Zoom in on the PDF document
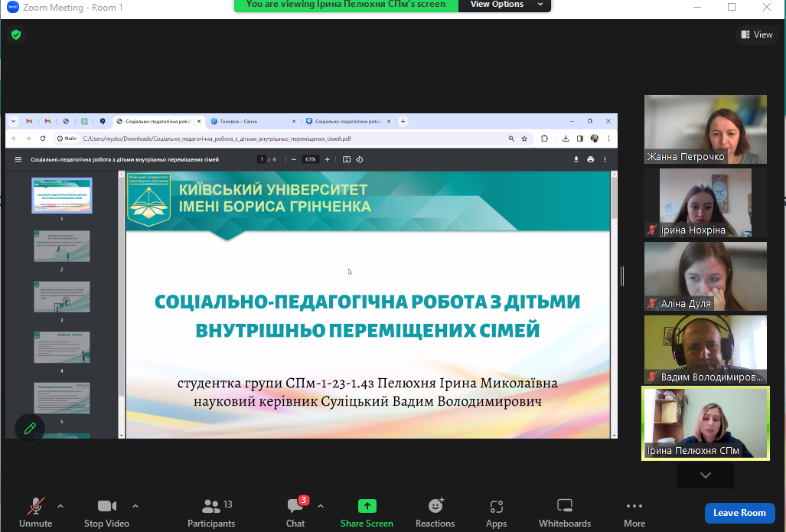The height and width of the screenshot is (532, 786). click(328, 159)
